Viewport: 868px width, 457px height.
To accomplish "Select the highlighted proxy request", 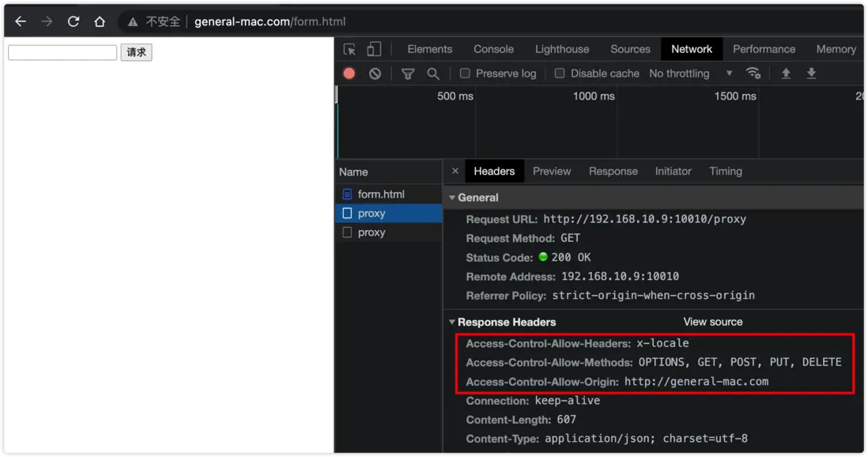I will point(389,213).
